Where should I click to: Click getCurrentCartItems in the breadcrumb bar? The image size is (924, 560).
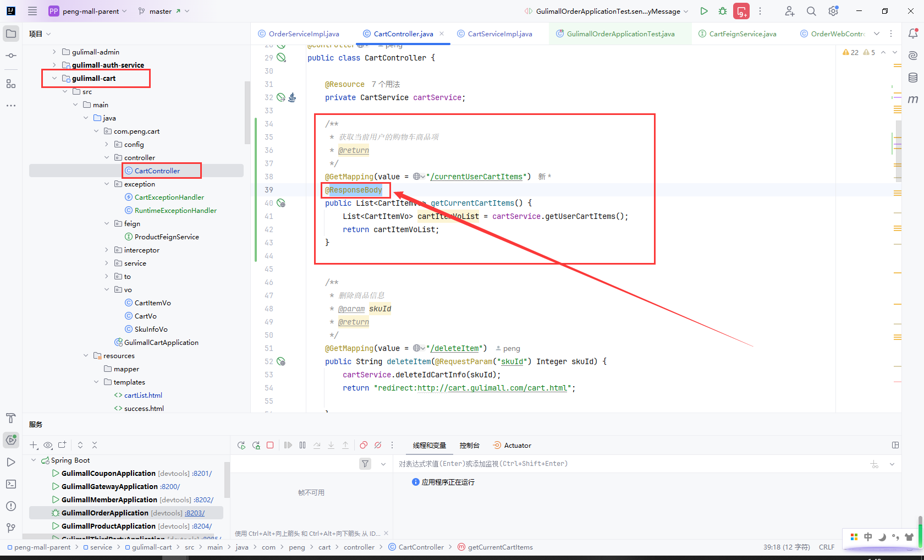point(495,547)
